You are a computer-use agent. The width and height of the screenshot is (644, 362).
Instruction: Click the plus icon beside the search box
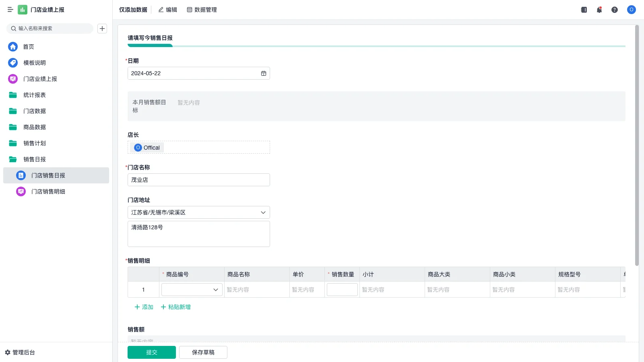tap(102, 29)
